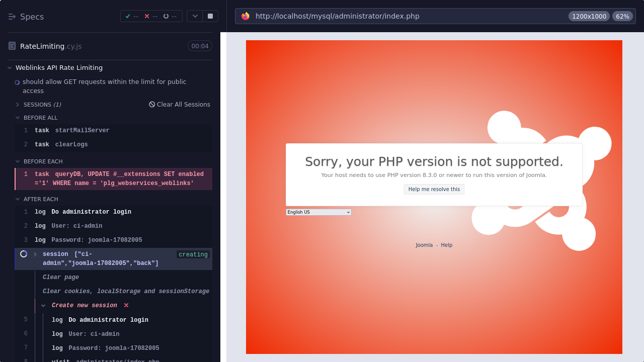Click the Firefox browser icon
644x362 pixels.
coord(246,16)
